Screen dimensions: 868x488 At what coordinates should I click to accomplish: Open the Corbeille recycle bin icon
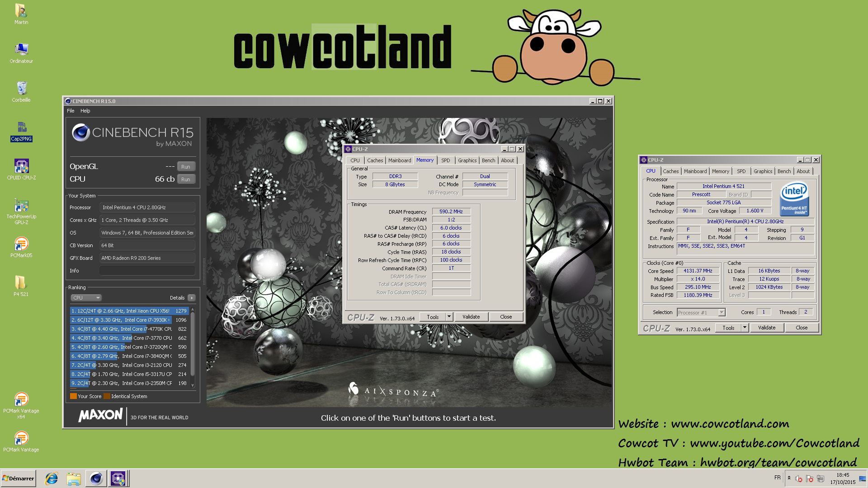[21, 92]
